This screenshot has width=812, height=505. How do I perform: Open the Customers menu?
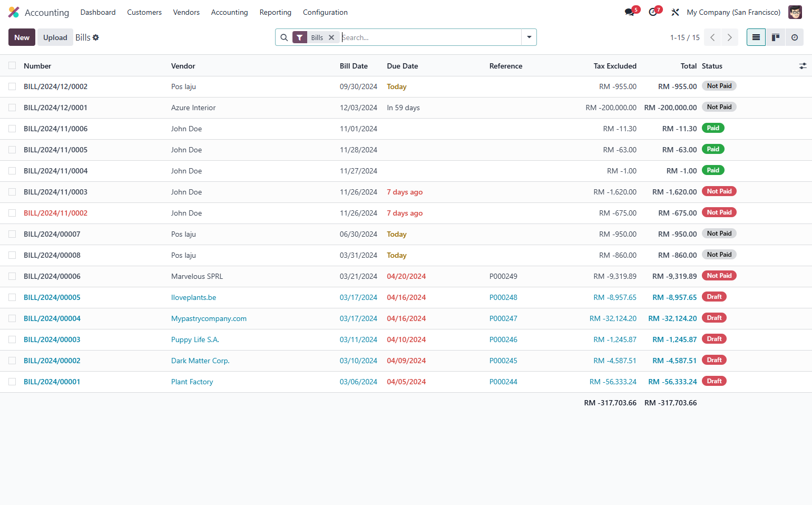[144, 12]
